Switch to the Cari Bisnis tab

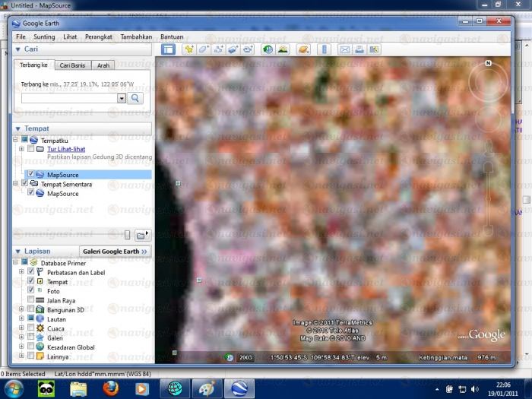[x=72, y=65]
